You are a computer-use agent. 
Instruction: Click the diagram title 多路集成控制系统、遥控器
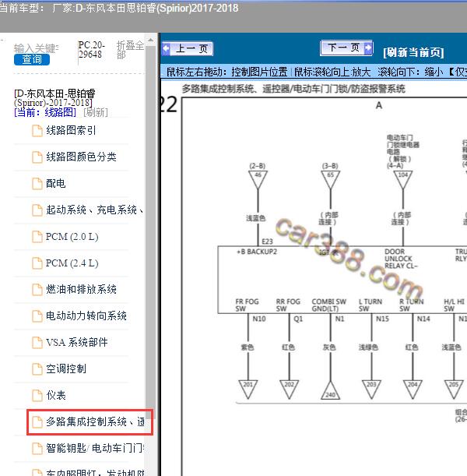(x=293, y=89)
